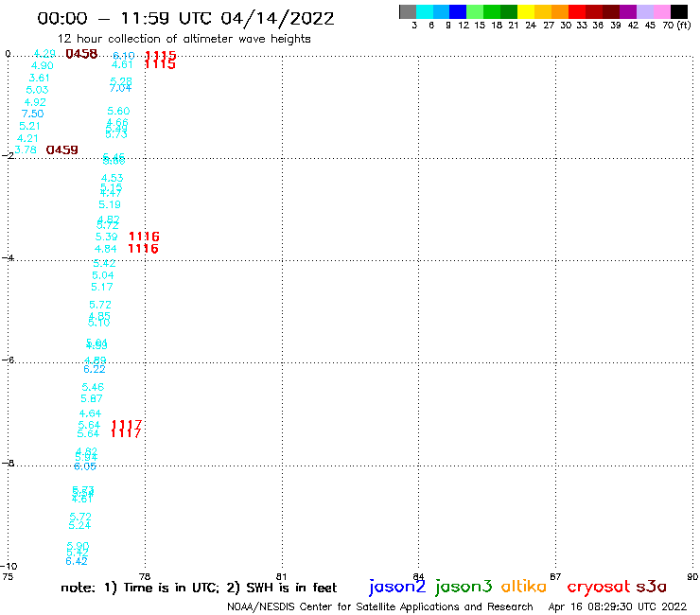Select the wave height value '5.46'
Image resolution: width=700 pixels, height=615 pixels.
(93, 387)
